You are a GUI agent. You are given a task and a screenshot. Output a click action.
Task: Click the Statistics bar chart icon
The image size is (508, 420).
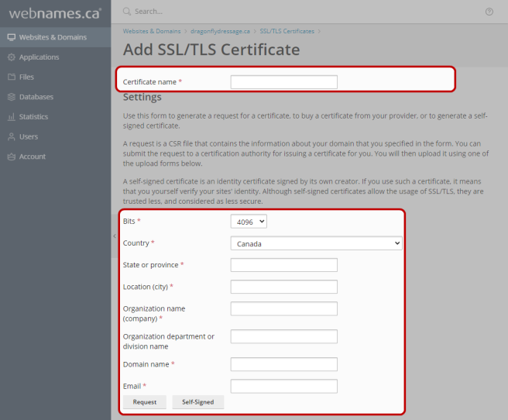11,117
